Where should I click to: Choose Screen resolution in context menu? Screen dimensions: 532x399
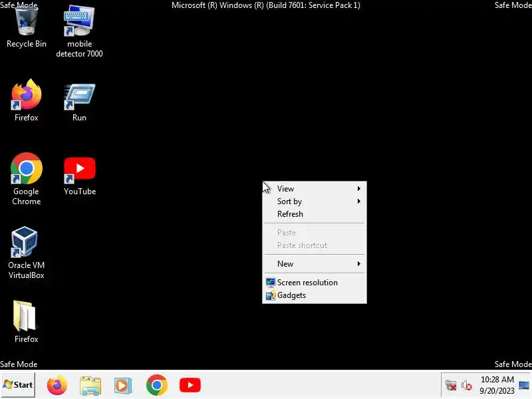tap(315, 282)
